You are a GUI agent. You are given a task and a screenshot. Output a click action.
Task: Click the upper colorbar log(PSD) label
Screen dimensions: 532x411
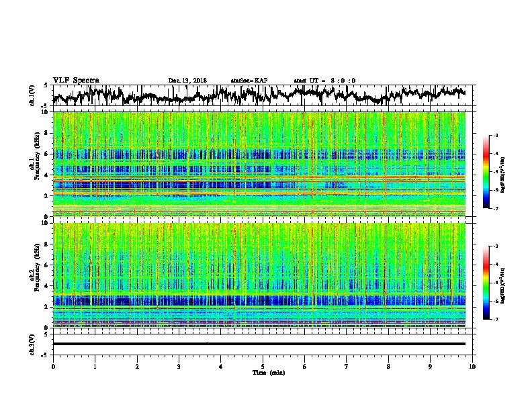point(504,175)
